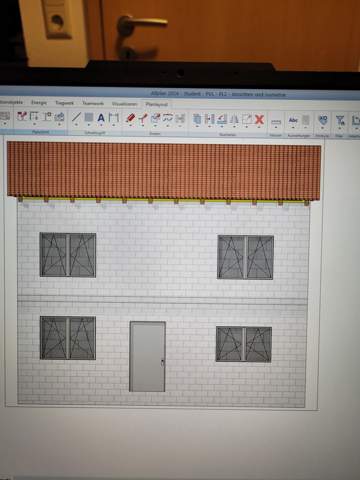Open the Tragwerk ribbon tab
This screenshot has width=360, height=480.
(x=64, y=103)
